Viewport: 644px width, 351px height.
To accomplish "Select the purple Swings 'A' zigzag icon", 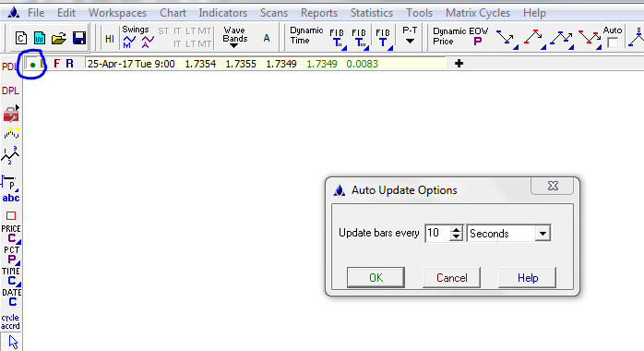I will (x=148, y=42).
